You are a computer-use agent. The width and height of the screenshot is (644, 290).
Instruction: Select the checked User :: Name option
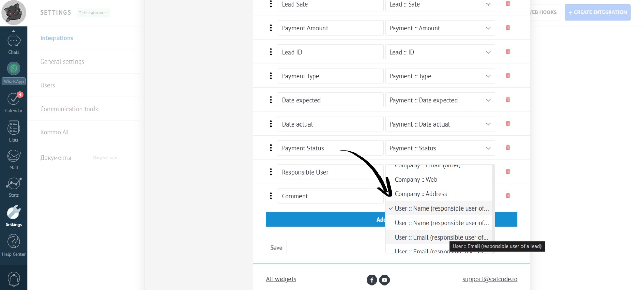coord(441,208)
